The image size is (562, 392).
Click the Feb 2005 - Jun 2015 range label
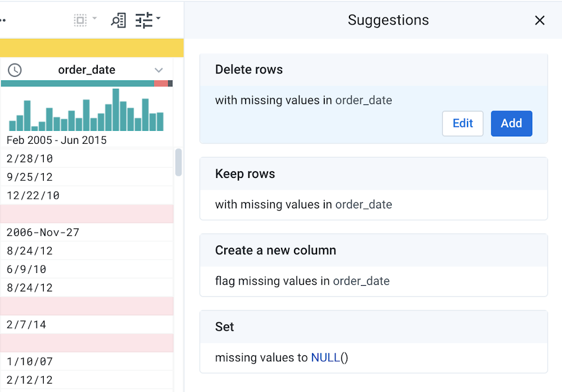click(57, 140)
